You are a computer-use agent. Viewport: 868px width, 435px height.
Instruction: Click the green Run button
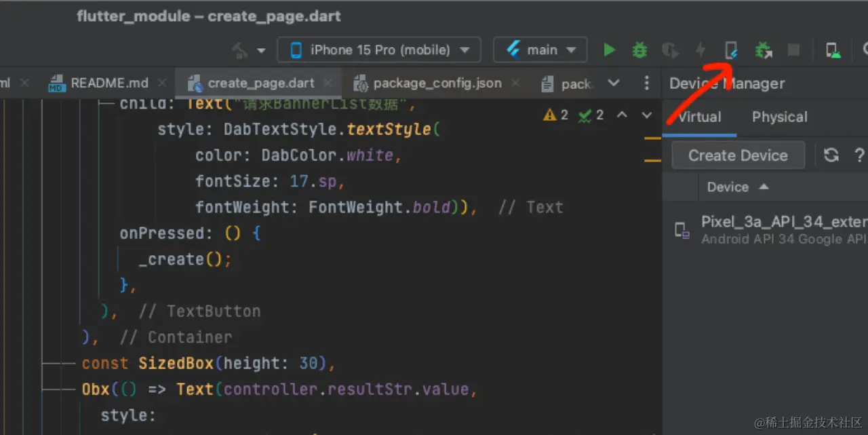coord(609,50)
